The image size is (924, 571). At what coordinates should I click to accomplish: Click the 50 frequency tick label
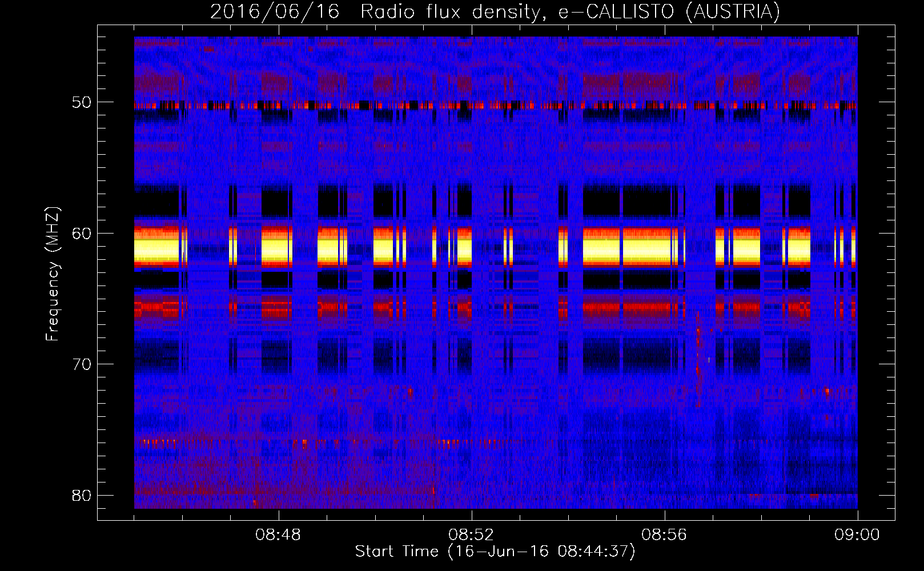pos(82,103)
